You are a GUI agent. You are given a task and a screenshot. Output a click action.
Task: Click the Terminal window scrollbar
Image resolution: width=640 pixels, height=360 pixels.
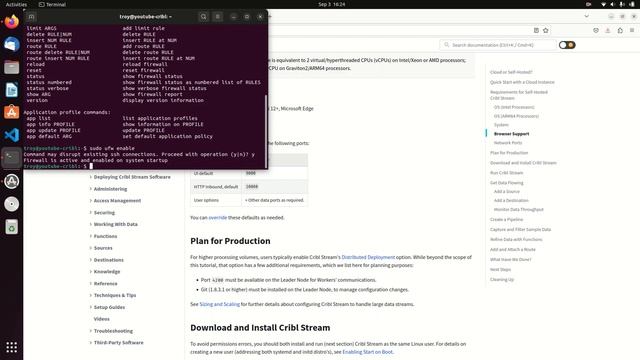pyautogui.click(x=266, y=131)
